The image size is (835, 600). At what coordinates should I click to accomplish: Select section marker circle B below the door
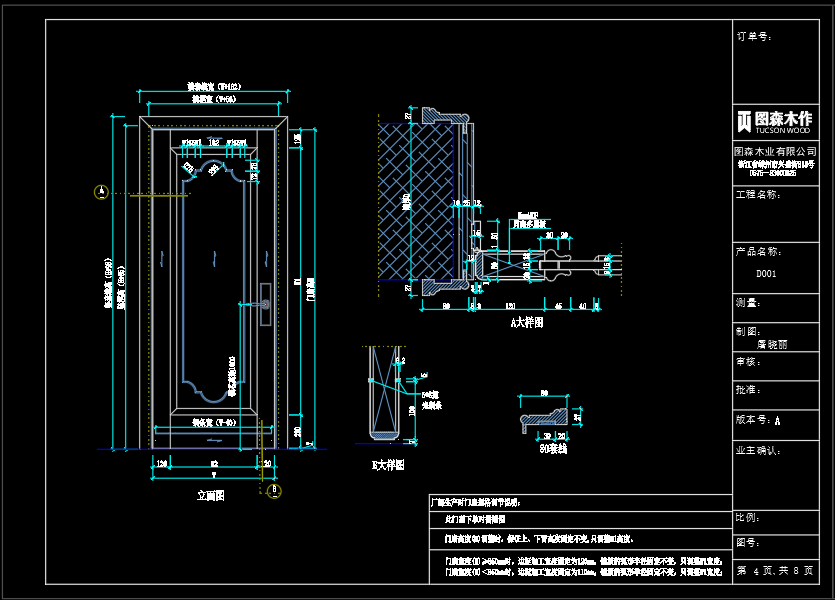[275, 491]
